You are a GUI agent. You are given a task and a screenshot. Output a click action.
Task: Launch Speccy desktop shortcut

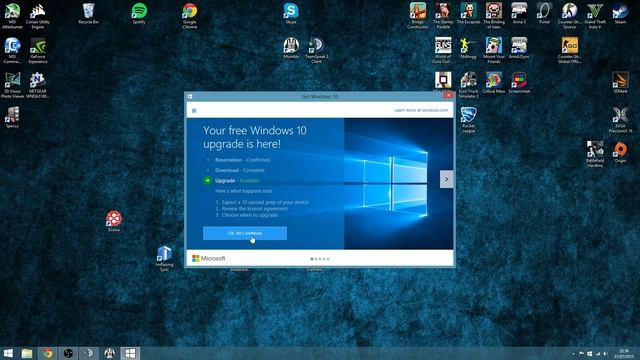click(12, 117)
